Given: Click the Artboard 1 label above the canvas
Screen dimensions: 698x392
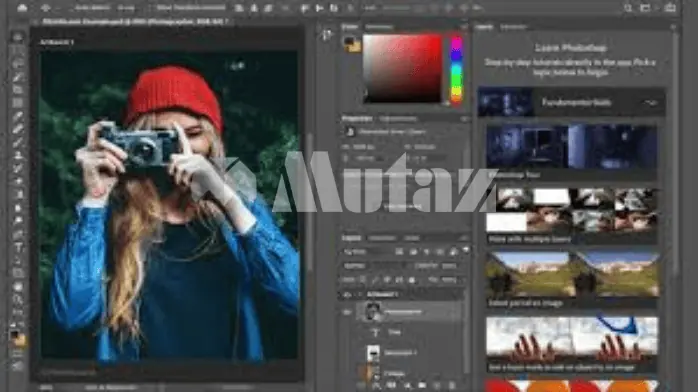Looking at the screenshot, I should point(57,42).
